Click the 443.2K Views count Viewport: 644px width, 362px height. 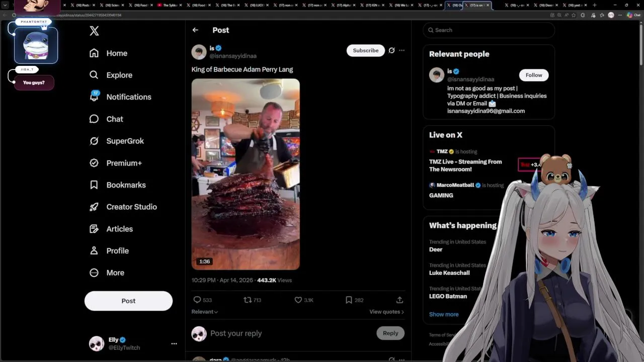pos(274,280)
